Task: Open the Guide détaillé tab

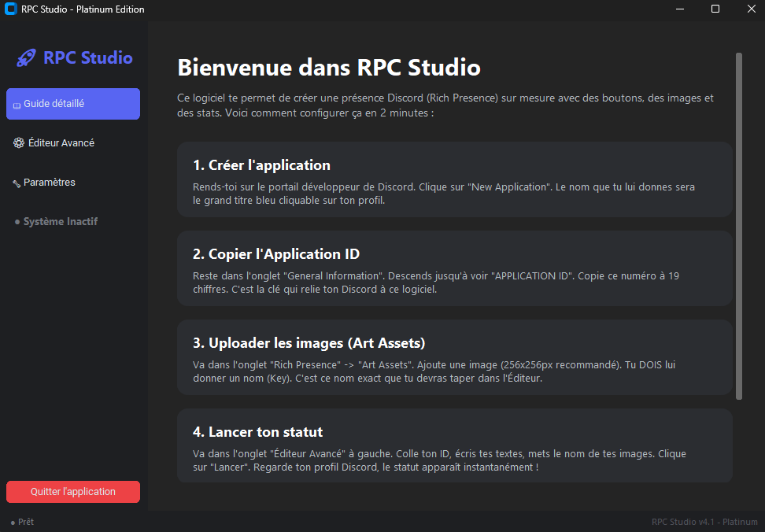Action: point(73,104)
